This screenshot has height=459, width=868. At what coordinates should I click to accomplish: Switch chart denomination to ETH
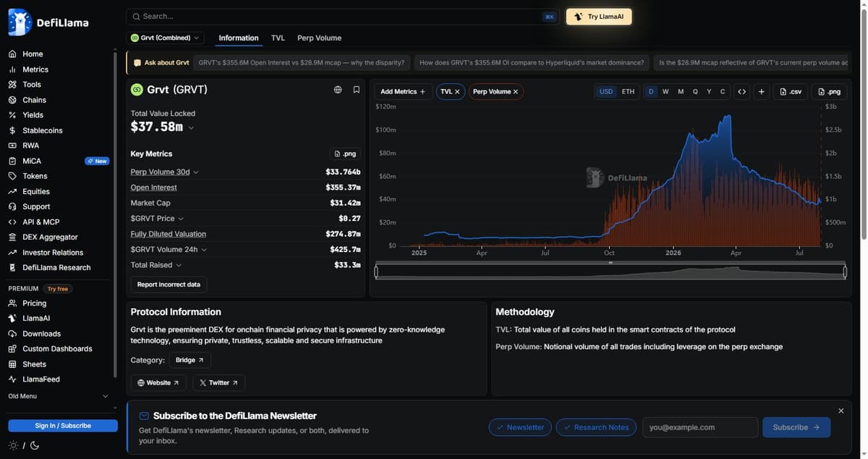pos(628,92)
